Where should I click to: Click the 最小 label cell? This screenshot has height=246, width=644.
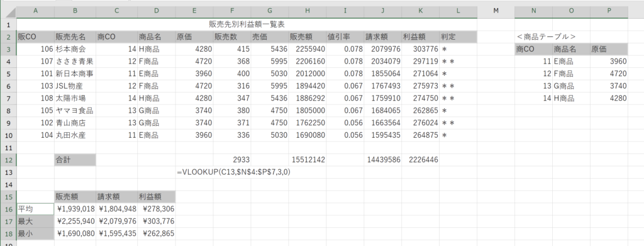[x=35, y=233]
